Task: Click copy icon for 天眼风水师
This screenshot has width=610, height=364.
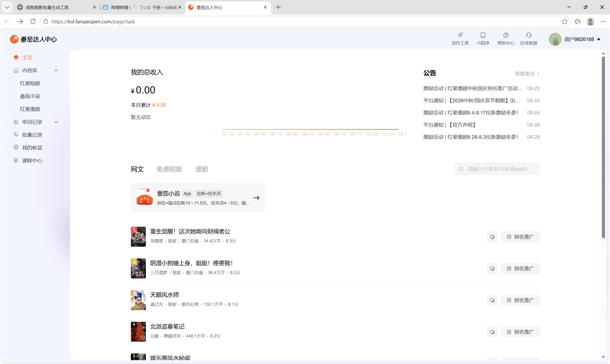Action: (x=492, y=300)
